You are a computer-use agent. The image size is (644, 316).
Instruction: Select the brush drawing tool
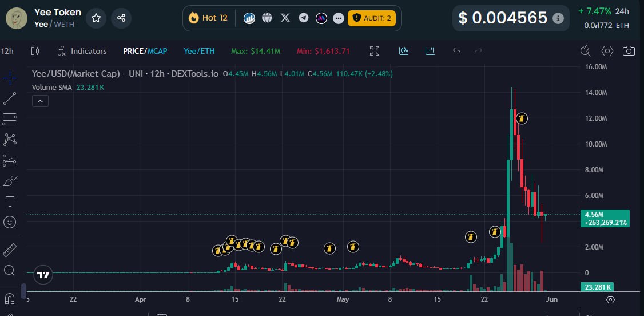10,181
